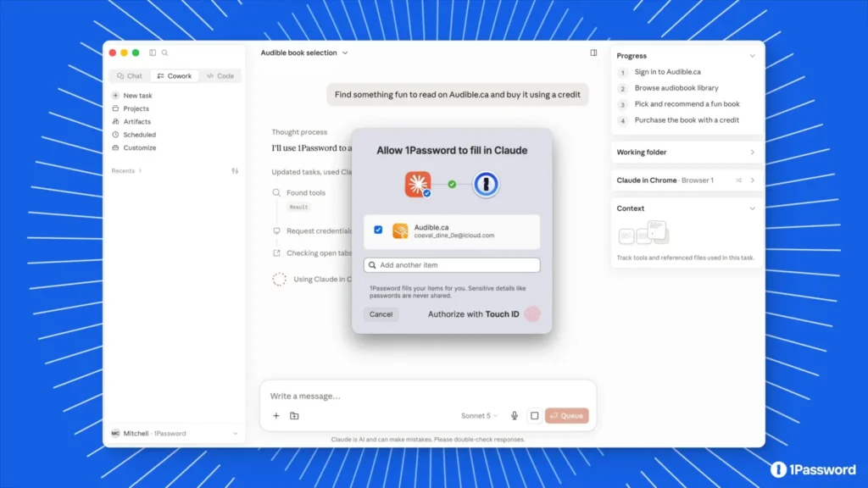868x488 pixels.
Task: Click the stop square icon
Action: tap(534, 415)
